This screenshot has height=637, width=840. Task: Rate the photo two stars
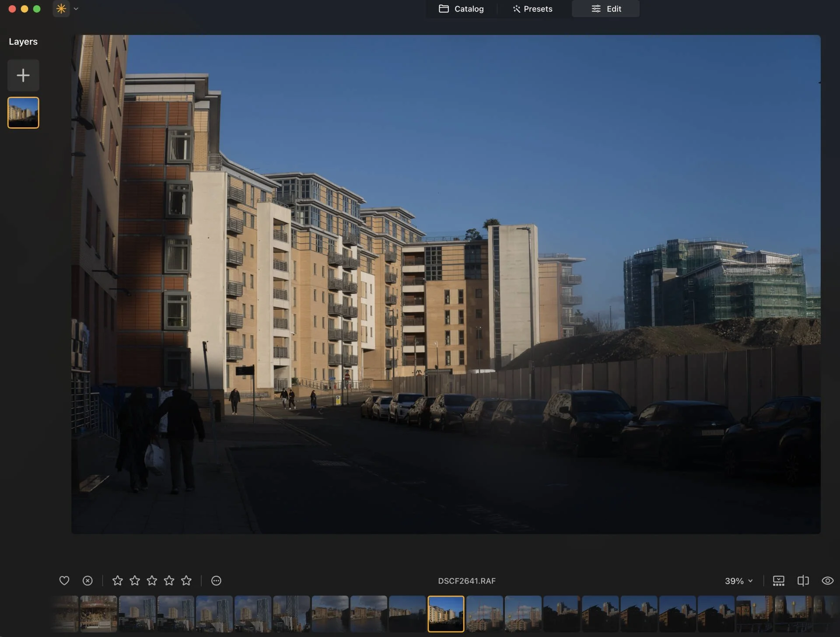tap(135, 581)
